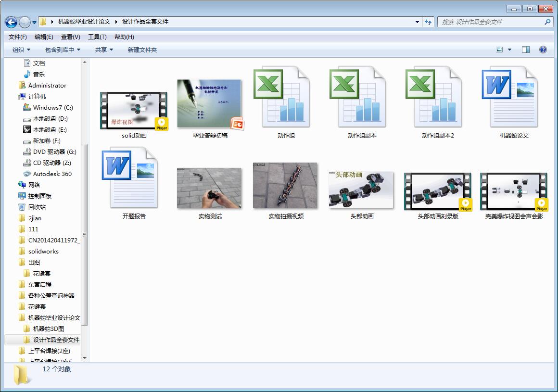Click 音乐 in the navigation pane

39,75
